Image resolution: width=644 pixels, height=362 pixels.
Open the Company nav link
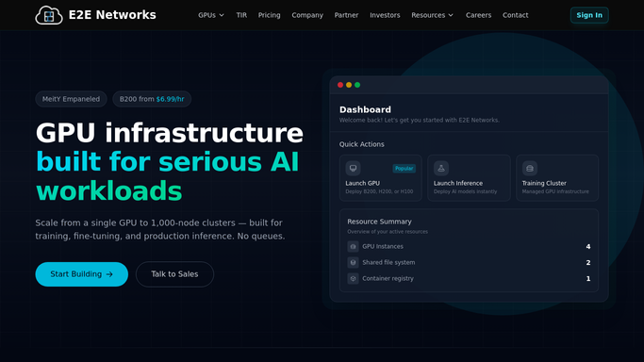(x=307, y=15)
